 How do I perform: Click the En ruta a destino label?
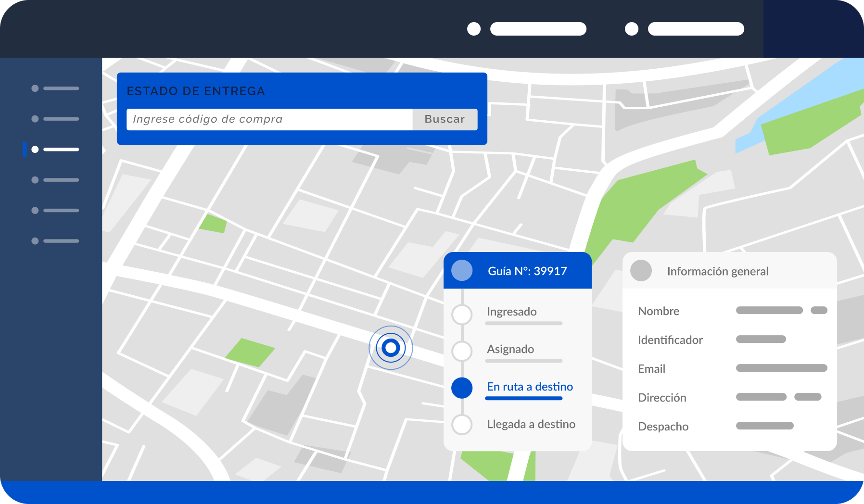pos(530,387)
